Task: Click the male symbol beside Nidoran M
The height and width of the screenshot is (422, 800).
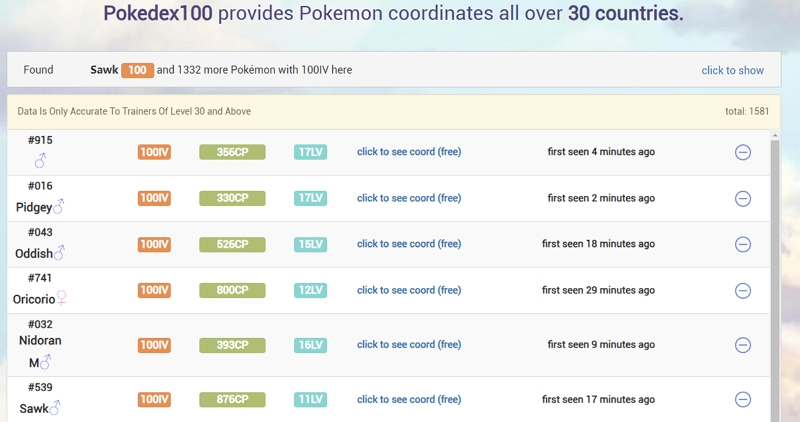Action: [45, 362]
